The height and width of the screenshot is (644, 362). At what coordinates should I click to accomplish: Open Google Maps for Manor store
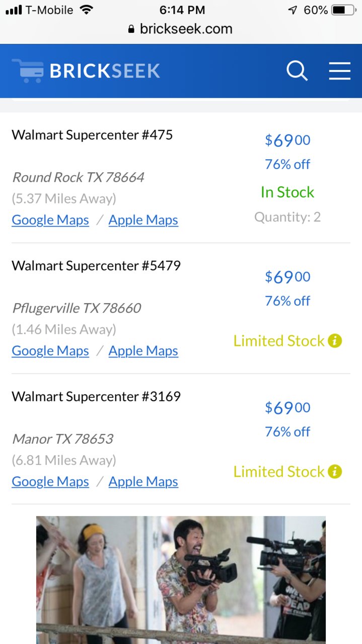coord(50,482)
